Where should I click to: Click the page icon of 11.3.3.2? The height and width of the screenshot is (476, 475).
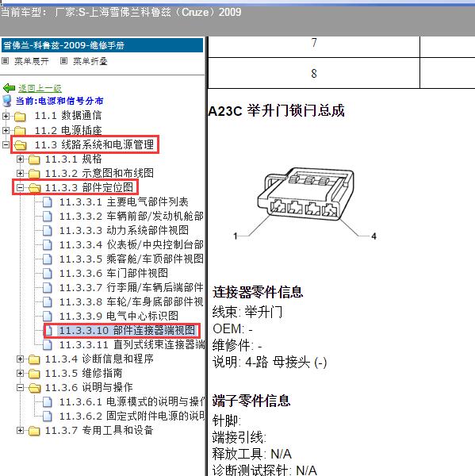(x=48, y=217)
